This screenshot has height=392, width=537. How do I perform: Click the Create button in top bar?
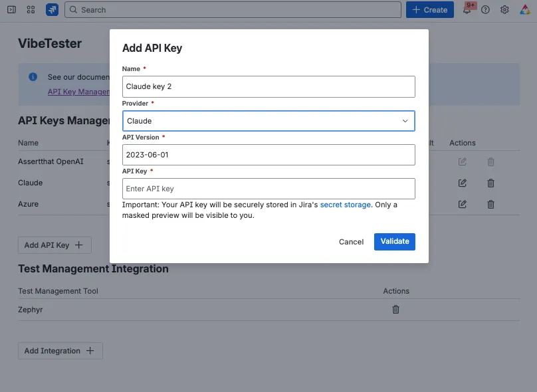(x=430, y=9)
